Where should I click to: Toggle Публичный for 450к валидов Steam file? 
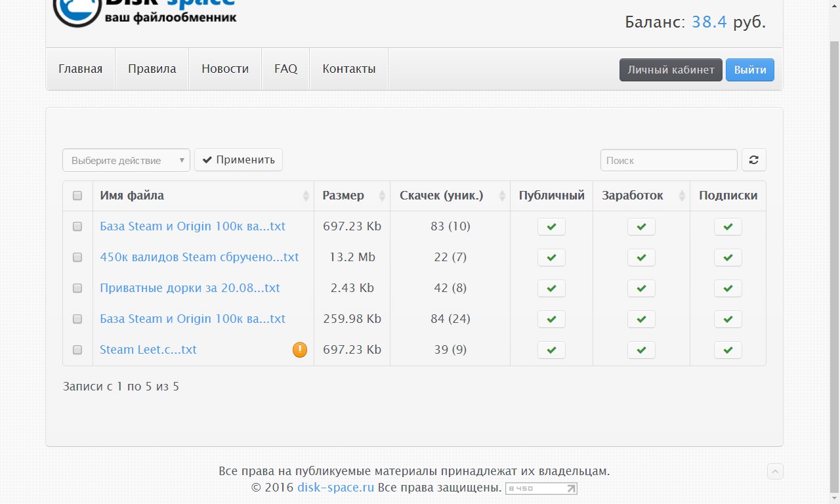coord(551,258)
